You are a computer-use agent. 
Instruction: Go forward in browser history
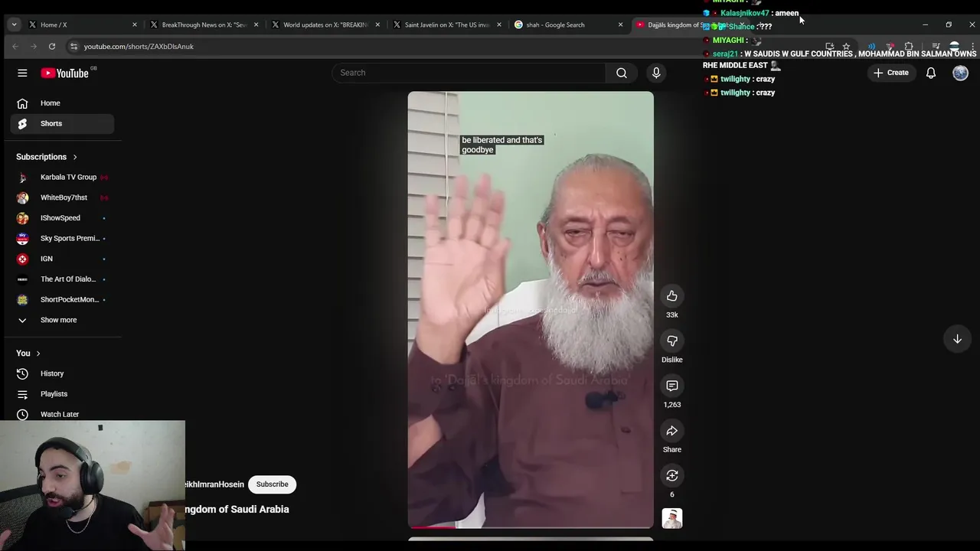tap(33, 47)
